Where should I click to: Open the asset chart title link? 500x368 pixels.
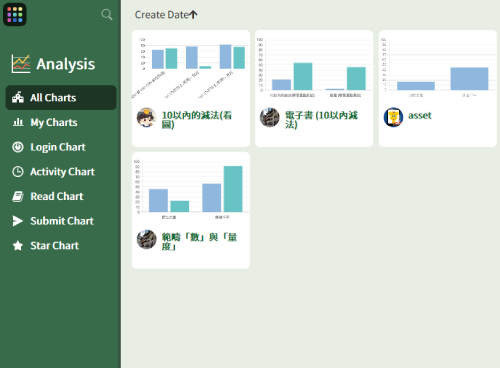coord(420,115)
